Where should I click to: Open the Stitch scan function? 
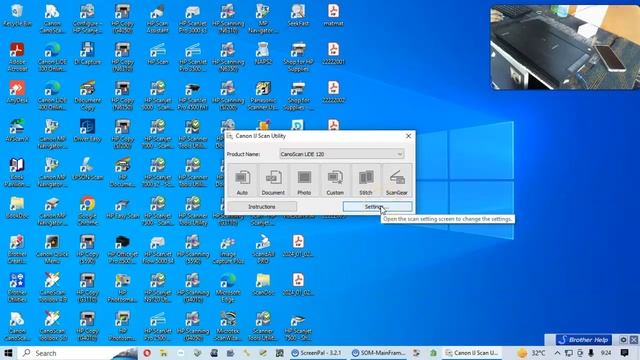coord(366,180)
